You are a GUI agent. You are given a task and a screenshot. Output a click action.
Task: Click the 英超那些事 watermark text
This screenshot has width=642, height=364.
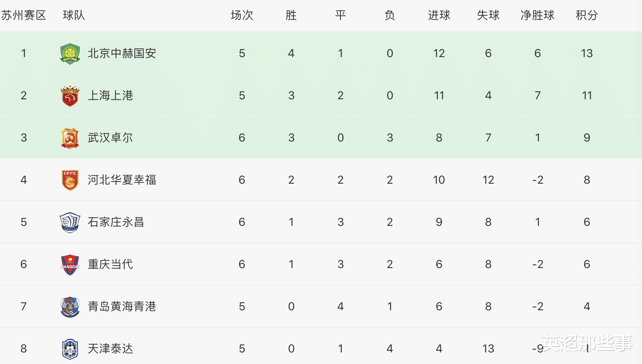[586, 343]
